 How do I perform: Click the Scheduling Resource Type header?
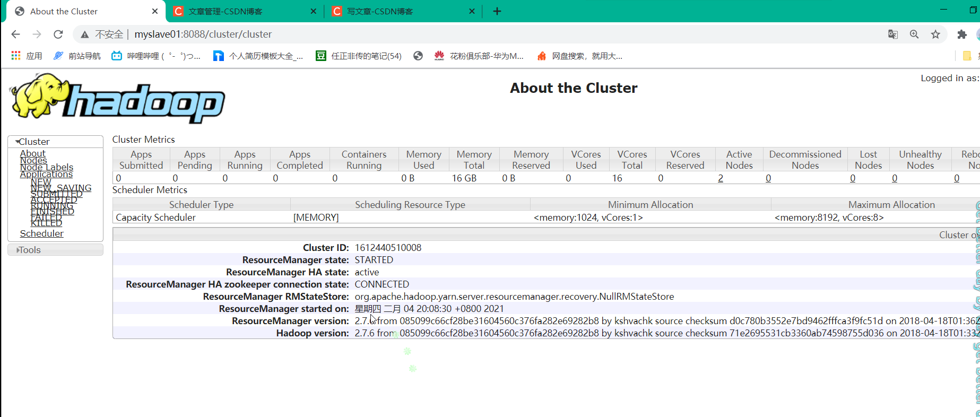[x=410, y=205]
